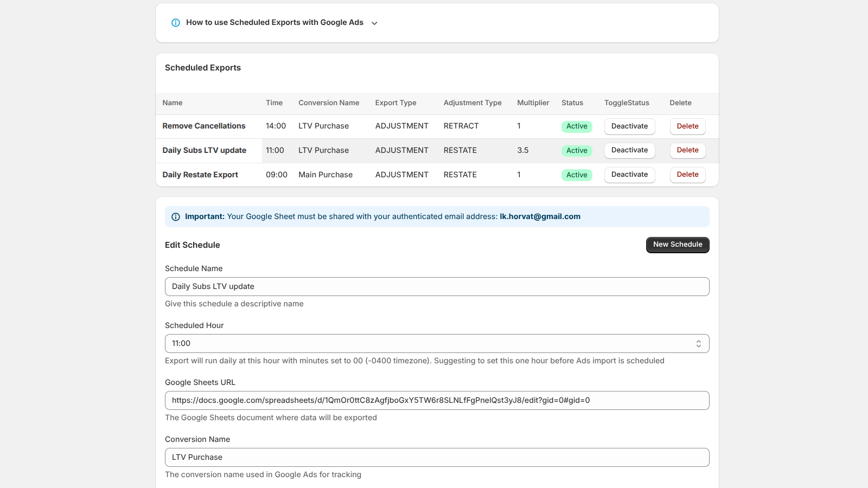Click the info icon beside How to use Scheduled Exports
Viewport: 868px width, 488px height.
click(175, 23)
